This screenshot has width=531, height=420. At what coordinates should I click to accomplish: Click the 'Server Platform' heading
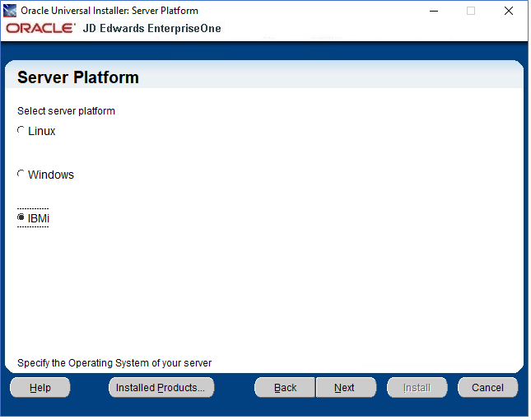(78, 77)
